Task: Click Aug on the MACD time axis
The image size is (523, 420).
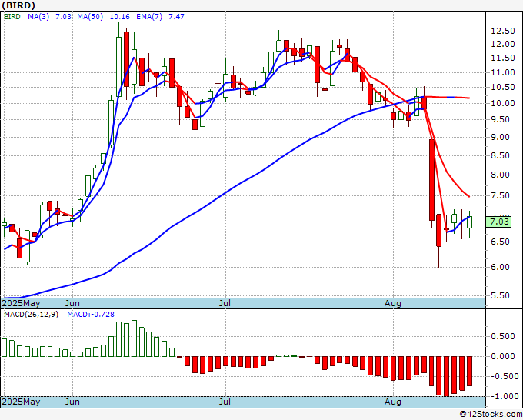Action: [x=392, y=402]
